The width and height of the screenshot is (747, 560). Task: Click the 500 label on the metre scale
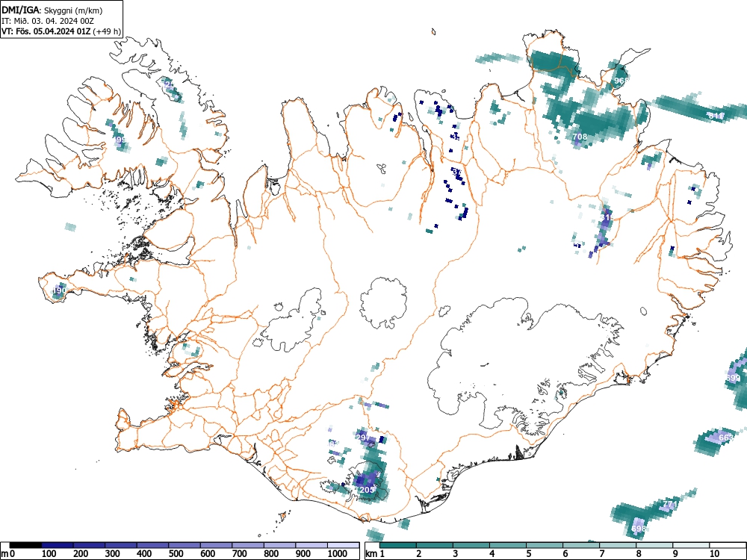(x=176, y=554)
